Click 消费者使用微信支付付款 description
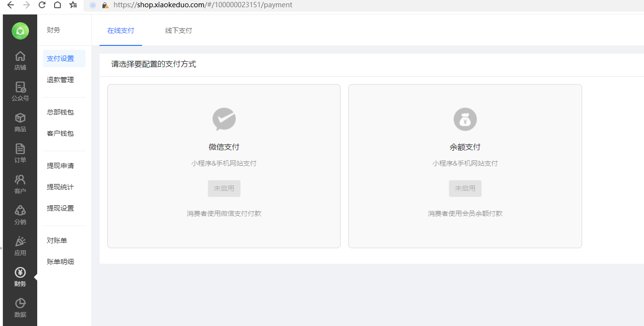The height and width of the screenshot is (326, 644). (x=224, y=213)
